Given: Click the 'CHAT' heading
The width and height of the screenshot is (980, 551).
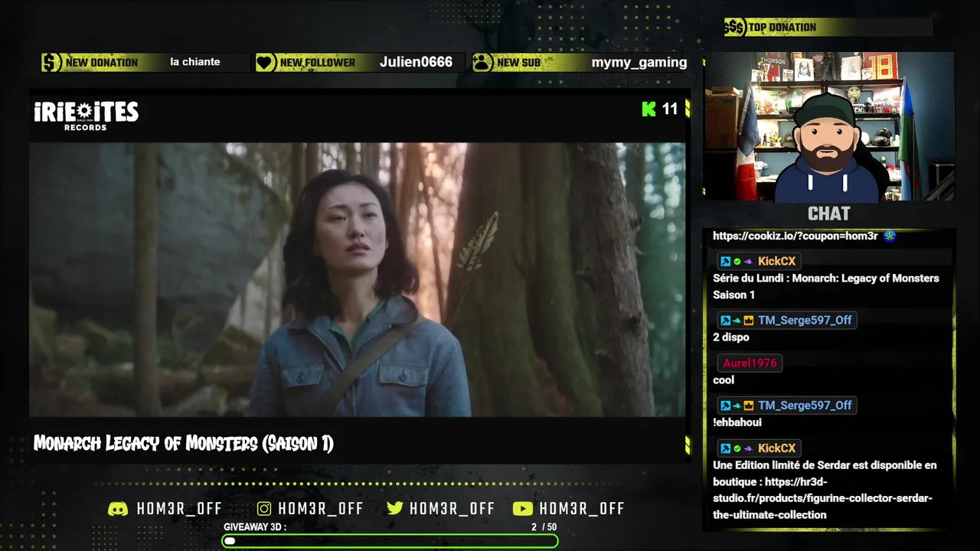Looking at the screenshot, I should click(828, 214).
